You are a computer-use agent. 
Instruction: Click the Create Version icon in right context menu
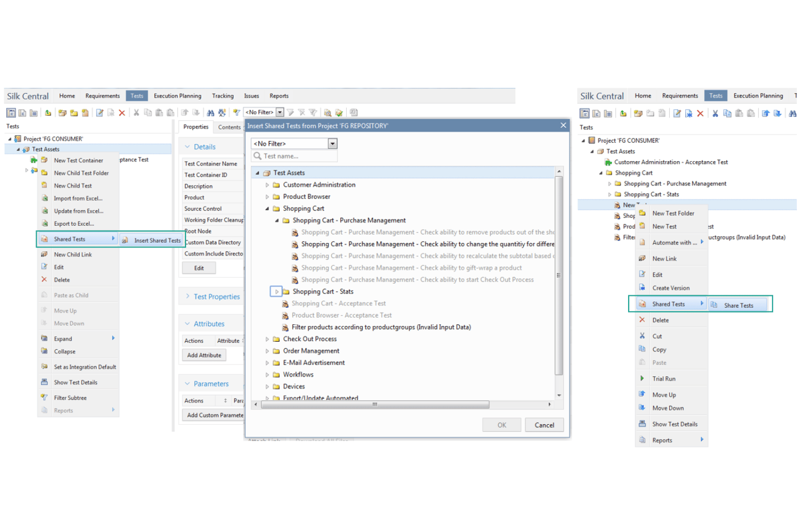pyautogui.click(x=642, y=288)
